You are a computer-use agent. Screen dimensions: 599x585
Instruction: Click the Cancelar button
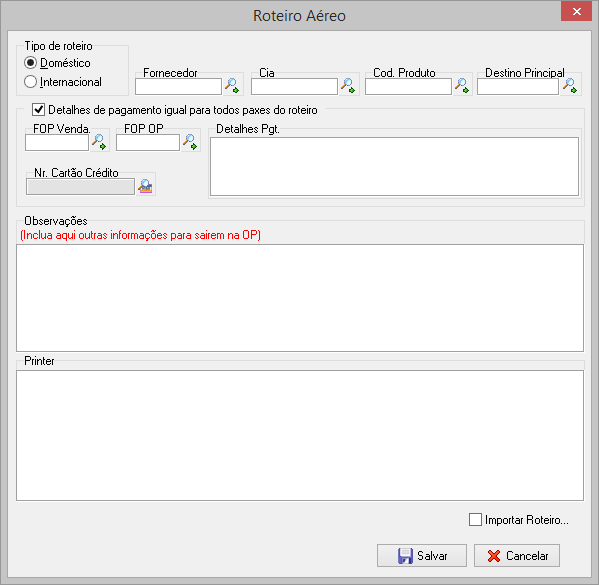(517, 556)
